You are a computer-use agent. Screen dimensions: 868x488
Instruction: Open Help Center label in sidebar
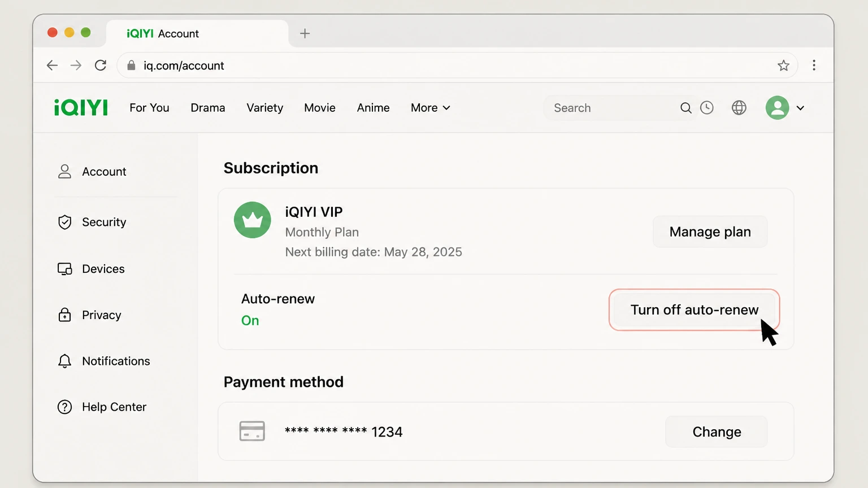coord(114,407)
